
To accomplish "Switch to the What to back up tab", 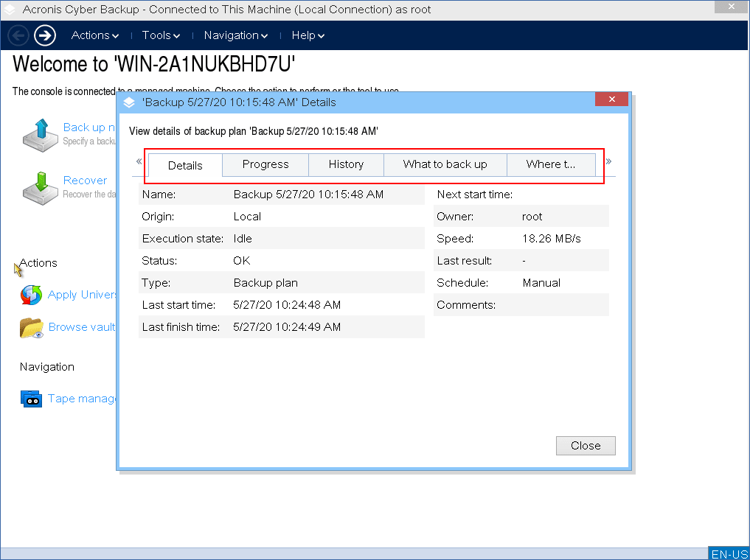I will 445,164.
